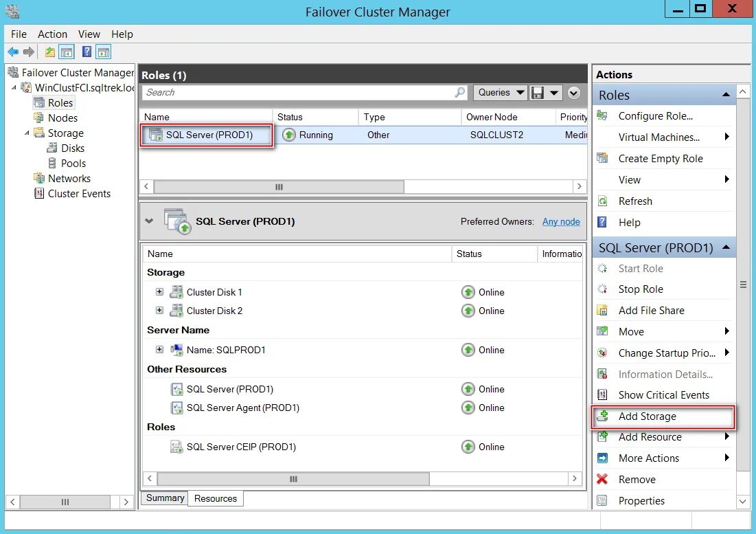Click the Up one level folder icon

coord(49,52)
